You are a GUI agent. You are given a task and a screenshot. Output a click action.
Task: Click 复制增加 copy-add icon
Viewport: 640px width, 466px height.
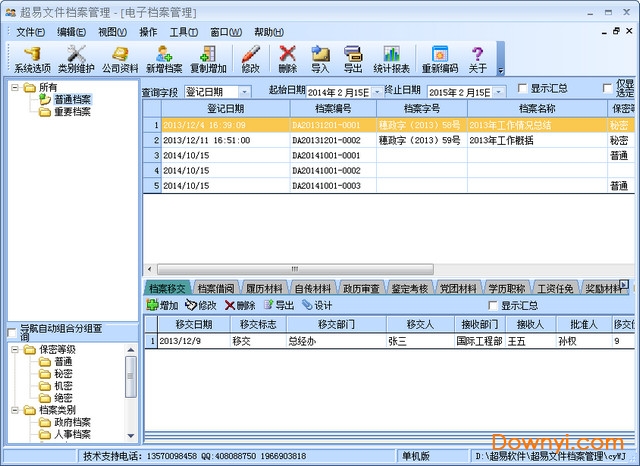[208, 59]
